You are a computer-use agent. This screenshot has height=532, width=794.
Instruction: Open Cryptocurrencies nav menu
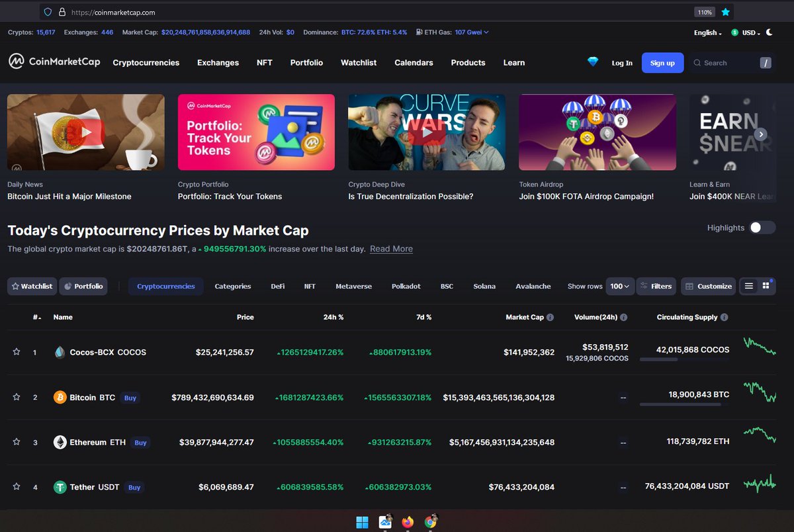(146, 62)
